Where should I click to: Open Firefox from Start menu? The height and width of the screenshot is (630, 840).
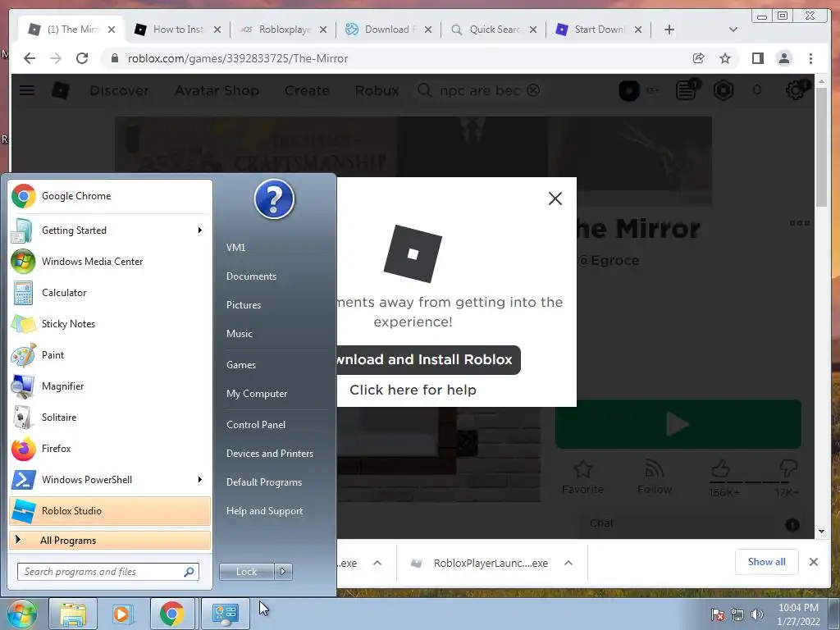pyautogui.click(x=110, y=449)
